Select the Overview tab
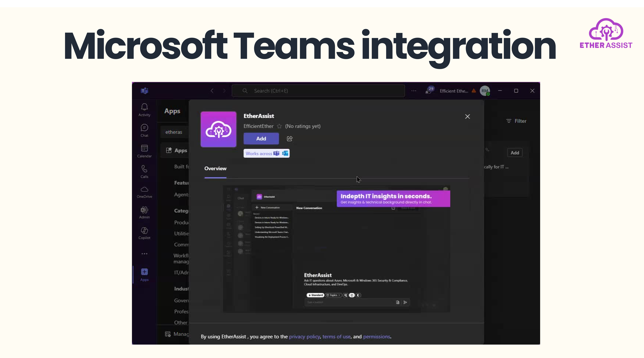The image size is (644, 358). tap(215, 168)
